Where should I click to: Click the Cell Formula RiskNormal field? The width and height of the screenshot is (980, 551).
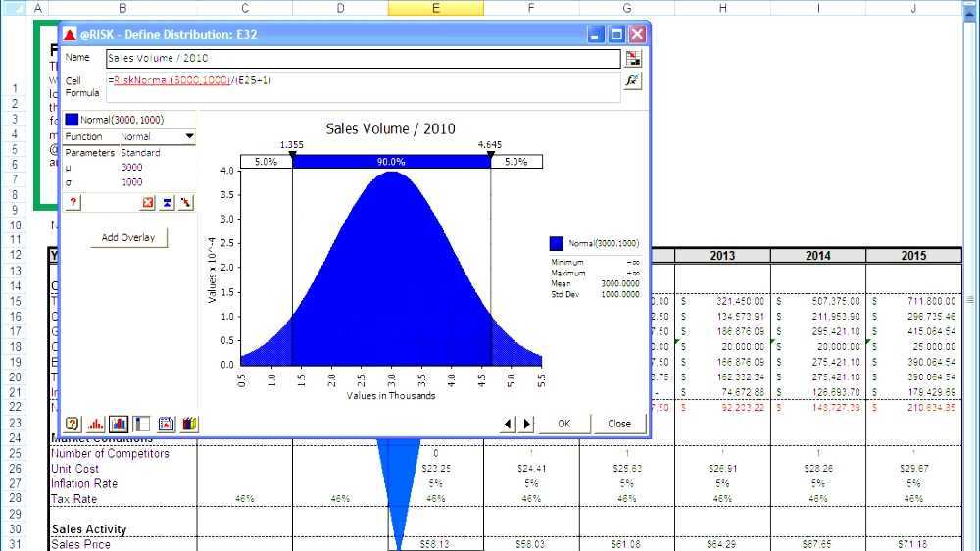point(364,87)
